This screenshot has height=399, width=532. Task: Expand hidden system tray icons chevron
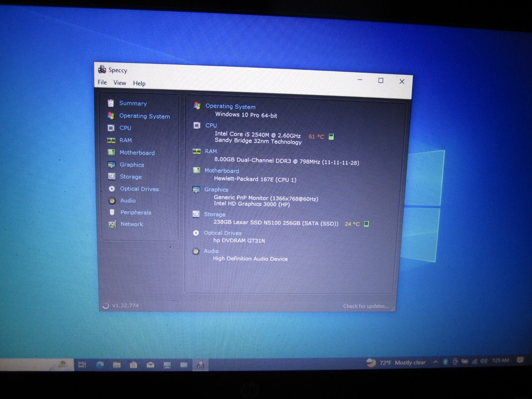pos(435,362)
